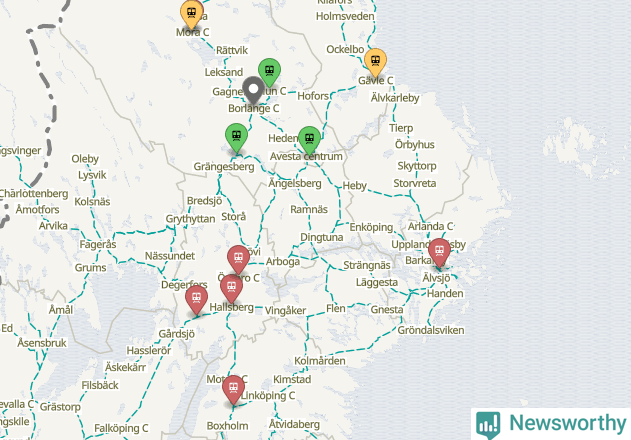Click the Örbyhus map label
This screenshot has width=631, height=440.
[x=414, y=145]
